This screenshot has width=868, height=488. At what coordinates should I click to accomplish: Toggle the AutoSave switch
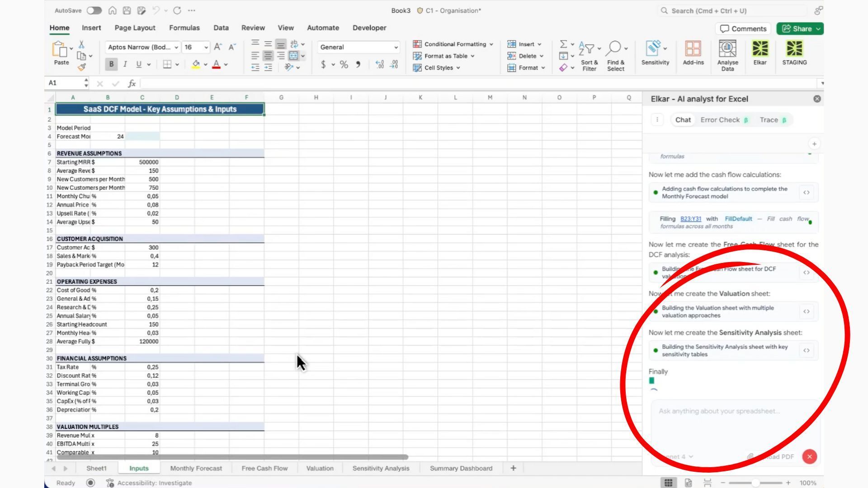(94, 10)
